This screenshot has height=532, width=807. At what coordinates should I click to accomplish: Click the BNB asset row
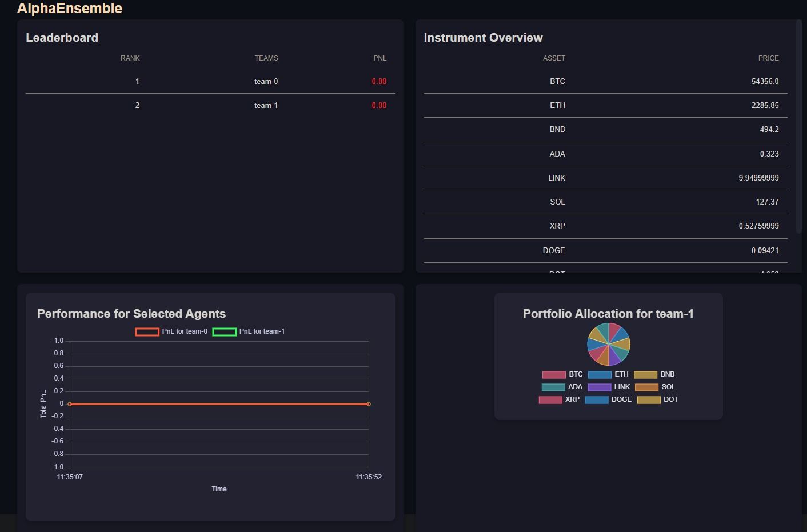click(x=606, y=130)
